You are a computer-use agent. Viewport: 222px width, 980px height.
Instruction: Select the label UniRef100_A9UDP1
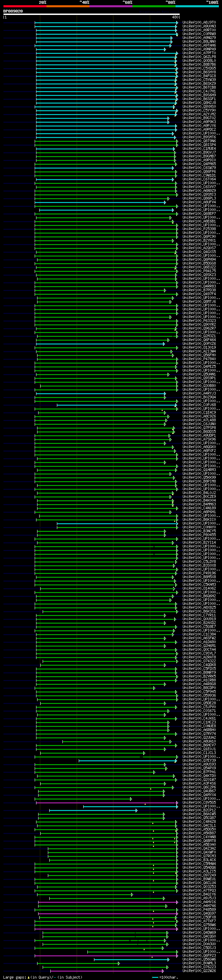coord(199,435)
